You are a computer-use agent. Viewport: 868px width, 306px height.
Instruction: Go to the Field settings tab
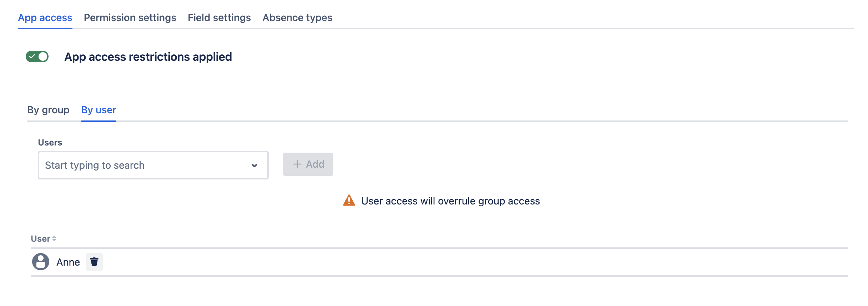219,18
